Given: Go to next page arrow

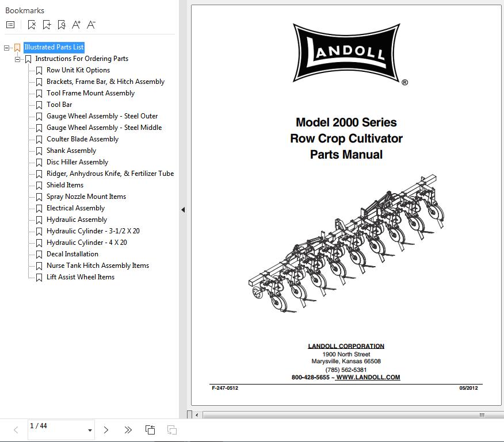Looking at the screenshot, I should point(106,430).
